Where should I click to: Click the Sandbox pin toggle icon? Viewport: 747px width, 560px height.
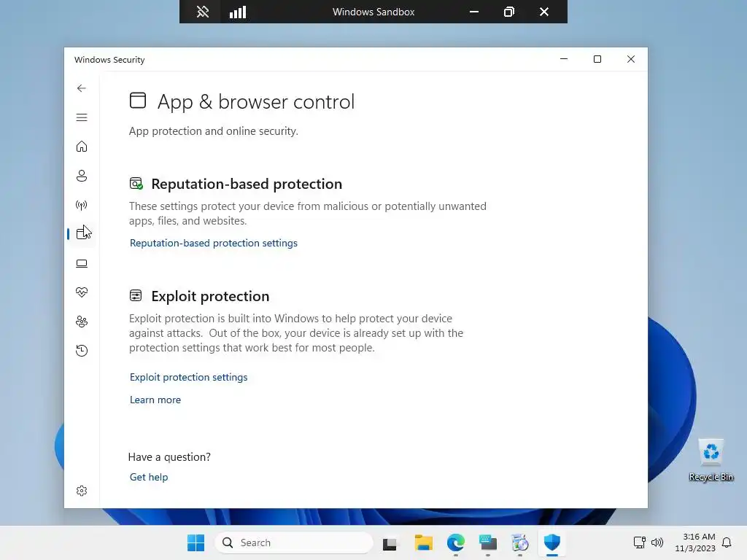pos(203,12)
